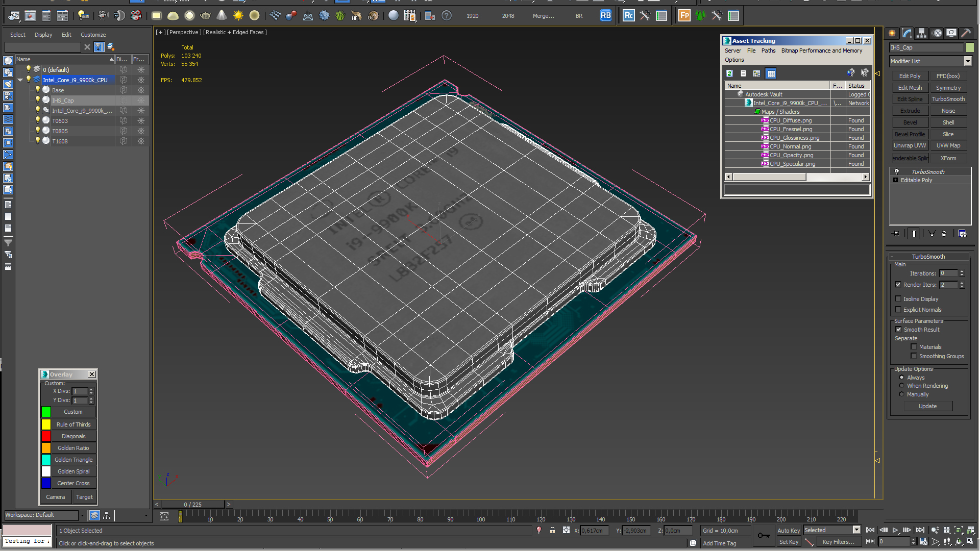The width and height of the screenshot is (980, 551).
Task: Toggle visibility of T0603 object
Action: pos(37,120)
